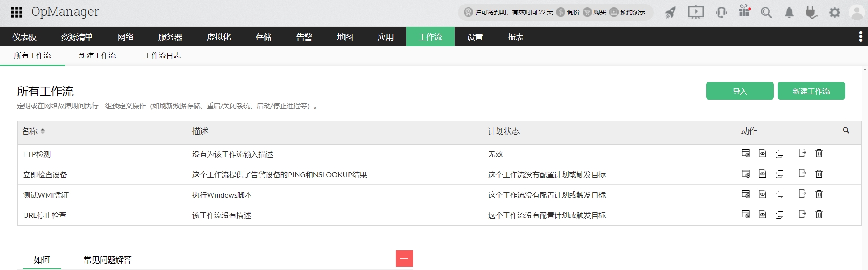
Task: View the 立即检查设备 workflow icon
Action: point(763,174)
